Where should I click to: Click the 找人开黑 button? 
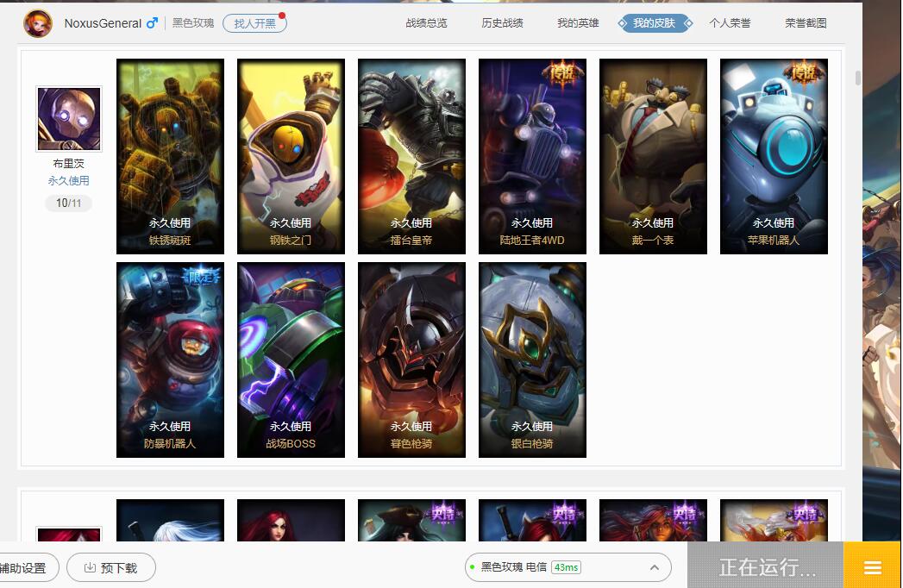click(254, 23)
